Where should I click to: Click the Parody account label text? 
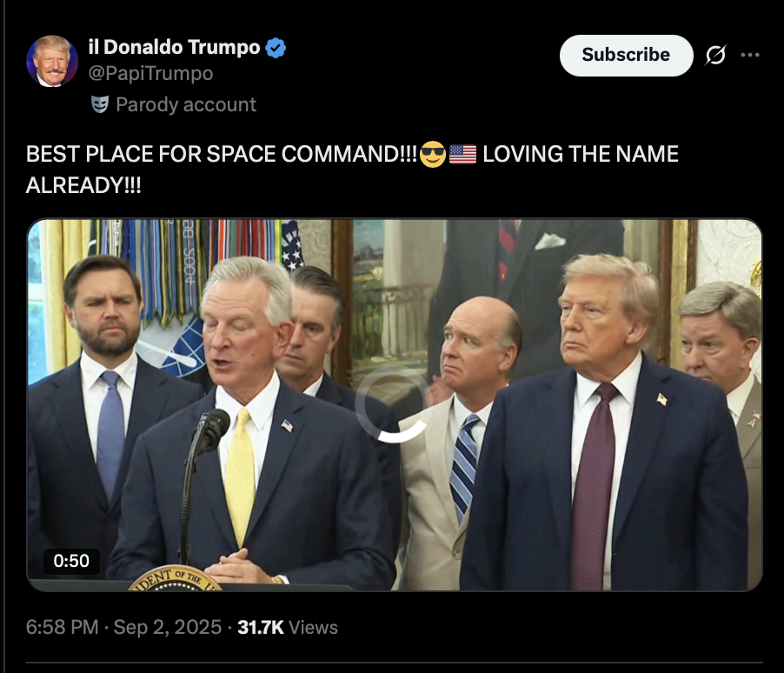(186, 104)
